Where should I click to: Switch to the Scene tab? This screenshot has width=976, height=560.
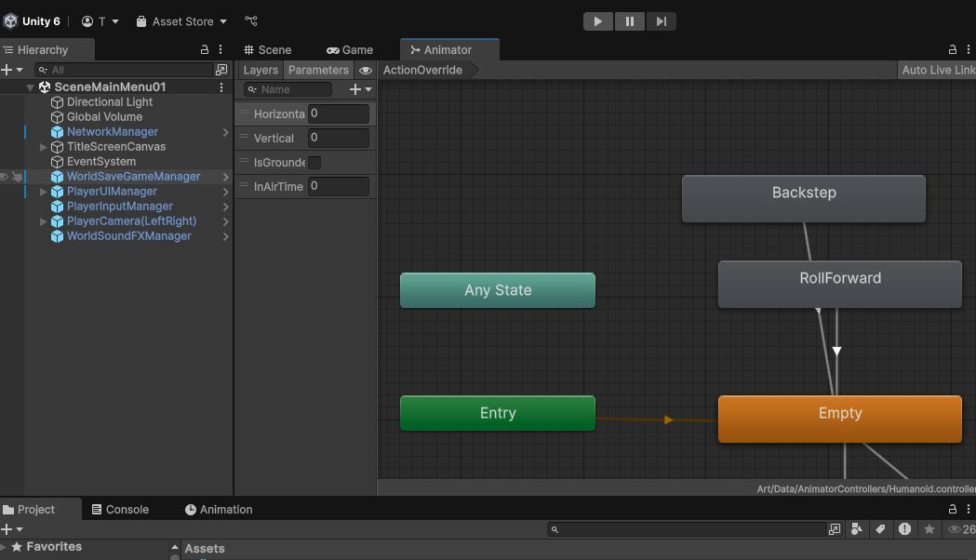click(268, 50)
